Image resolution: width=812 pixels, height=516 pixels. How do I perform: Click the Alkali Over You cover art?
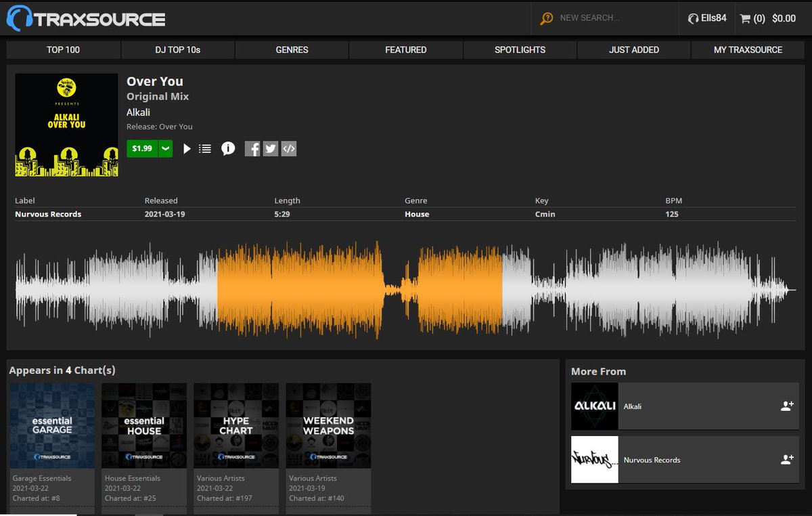click(x=66, y=125)
